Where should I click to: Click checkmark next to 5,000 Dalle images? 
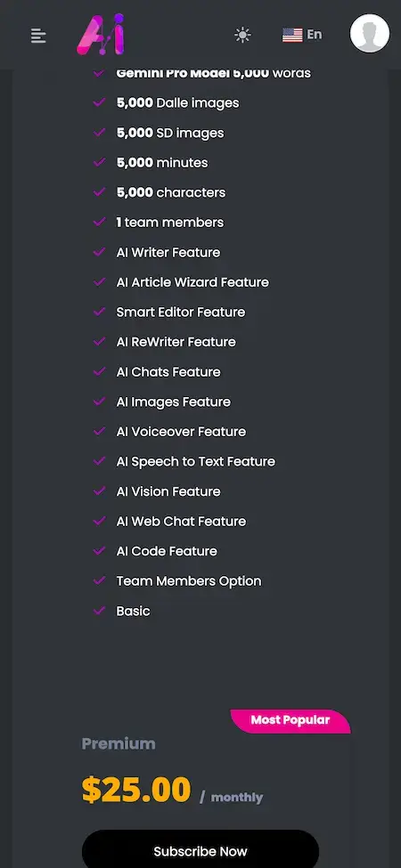click(100, 102)
